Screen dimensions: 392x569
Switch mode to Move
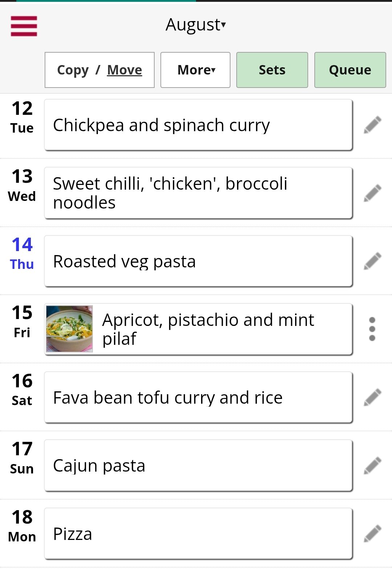coord(124,70)
